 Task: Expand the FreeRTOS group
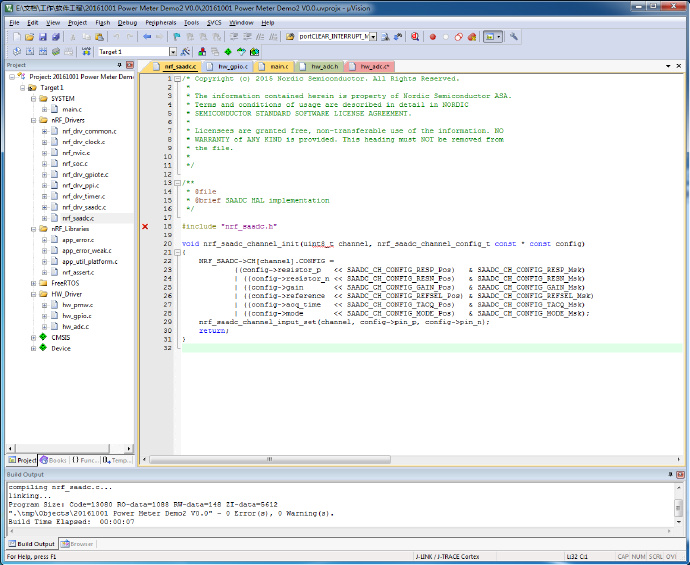pyautogui.click(x=33, y=283)
